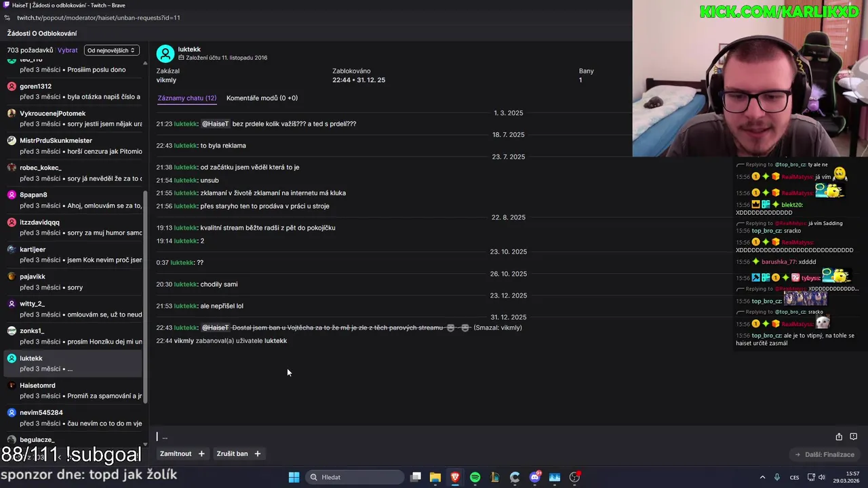This screenshot has width=868, height=488.
Task: Click 'vikmly' in the ban log line
Action: 184,341
